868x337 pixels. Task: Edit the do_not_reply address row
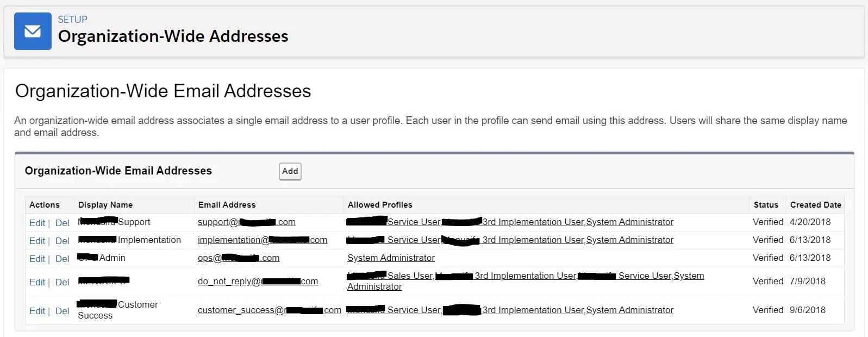[37, 282]
